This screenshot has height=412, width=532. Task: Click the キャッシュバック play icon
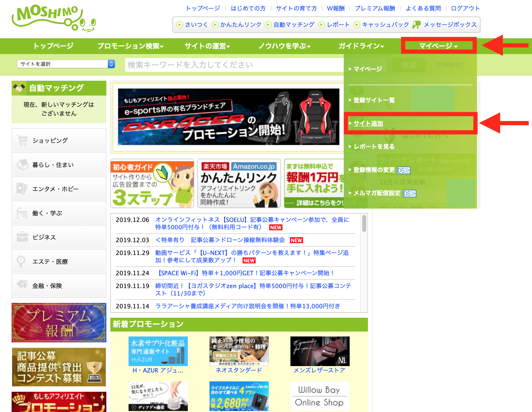[357, 25]
